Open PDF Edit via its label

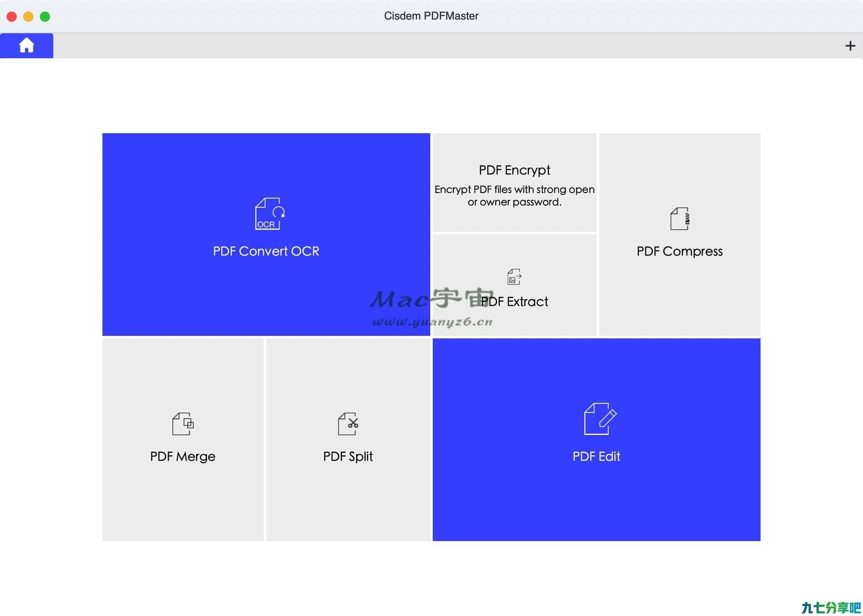click(596, 457)
